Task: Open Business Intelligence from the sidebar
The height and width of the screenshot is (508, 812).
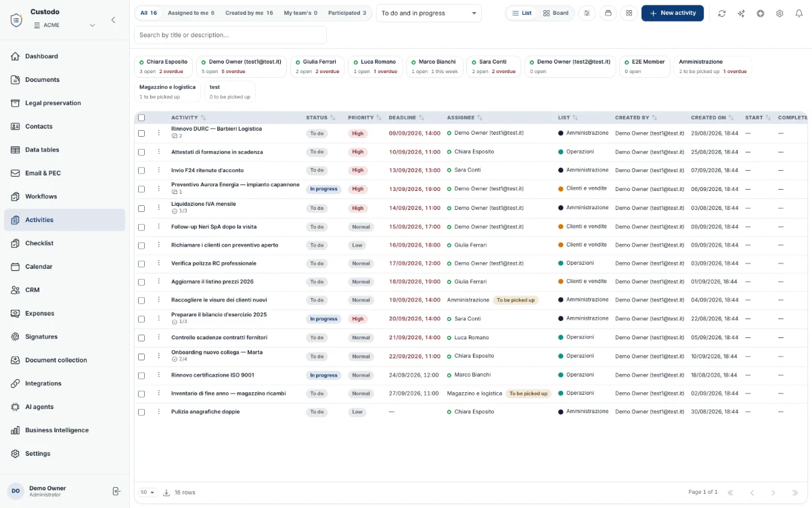Action: coord(64,430)
